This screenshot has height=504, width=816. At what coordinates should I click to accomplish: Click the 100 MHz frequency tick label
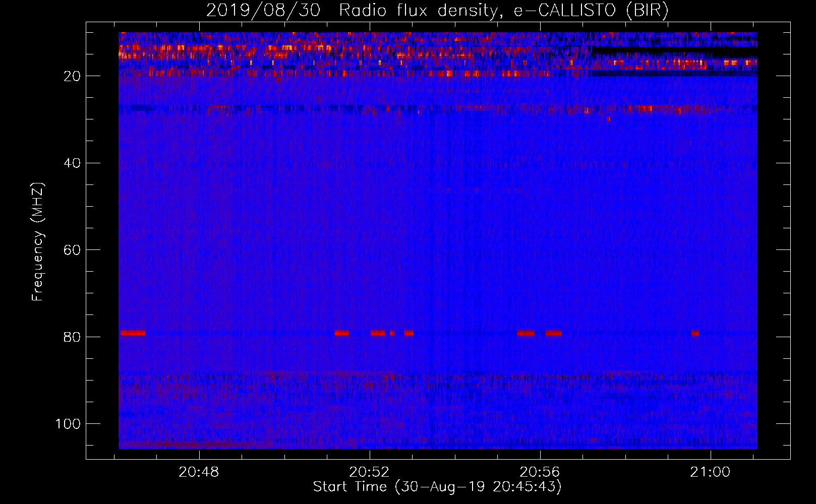pyautogui.click(x=68, y=424)
